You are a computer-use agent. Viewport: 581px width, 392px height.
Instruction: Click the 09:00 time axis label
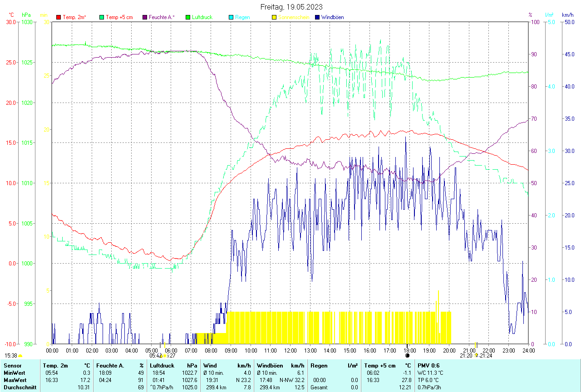click(x=231, y=351)
